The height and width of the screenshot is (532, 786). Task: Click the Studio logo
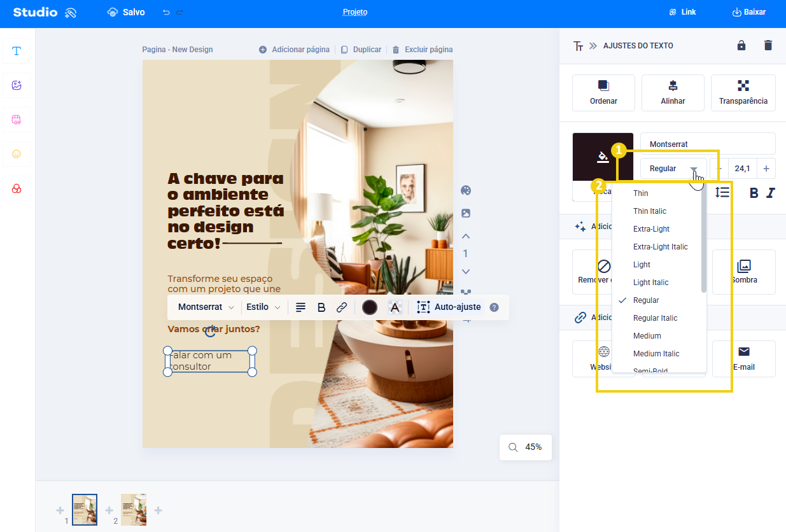(45, 12)
